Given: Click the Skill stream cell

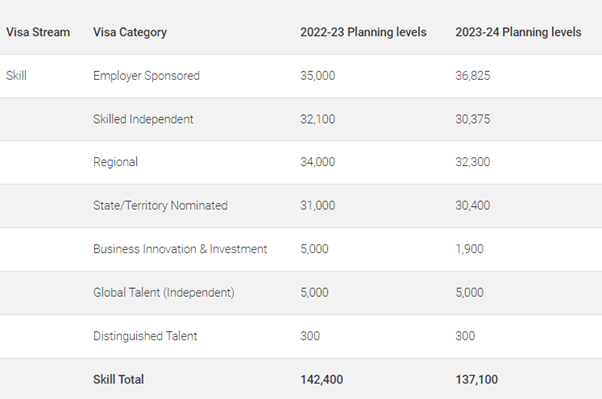Looking at the screenshot, I should tap(17, 76).
